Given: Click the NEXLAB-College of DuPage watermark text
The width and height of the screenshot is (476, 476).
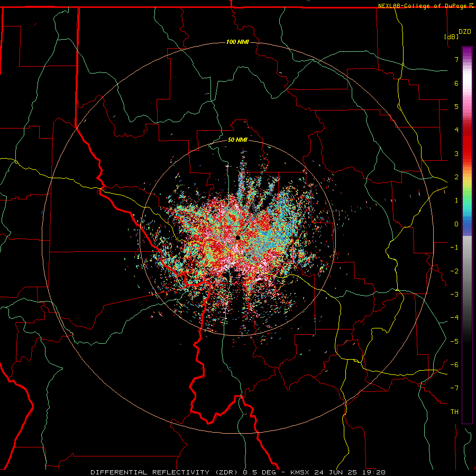Looking at the screenshot, I should (423, 6).
